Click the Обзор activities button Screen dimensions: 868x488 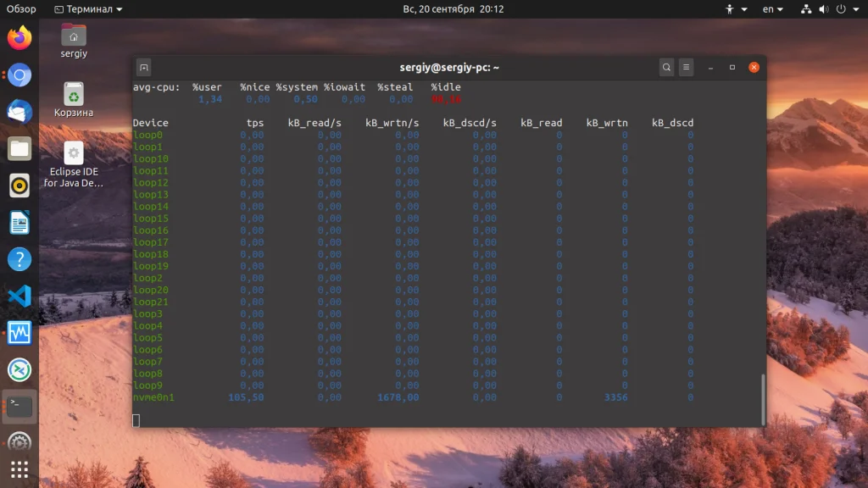tap(21, 8)
